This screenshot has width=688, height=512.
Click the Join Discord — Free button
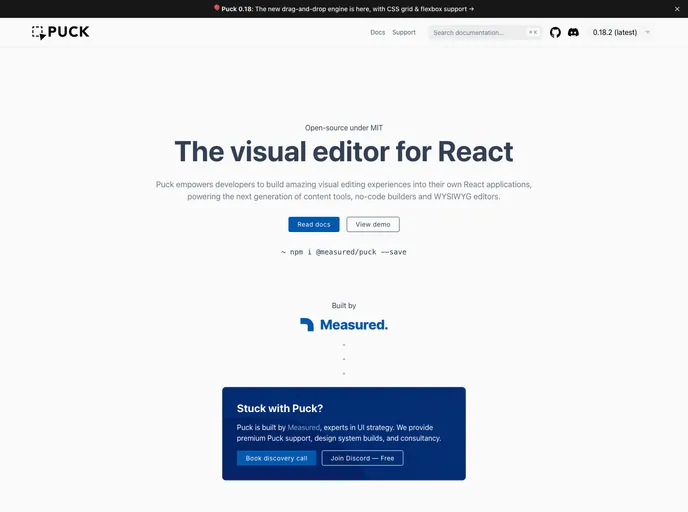coord(362,458)
